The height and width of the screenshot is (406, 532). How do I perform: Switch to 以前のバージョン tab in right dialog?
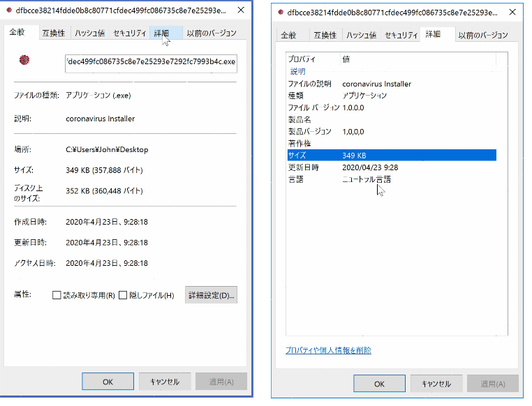483,36
